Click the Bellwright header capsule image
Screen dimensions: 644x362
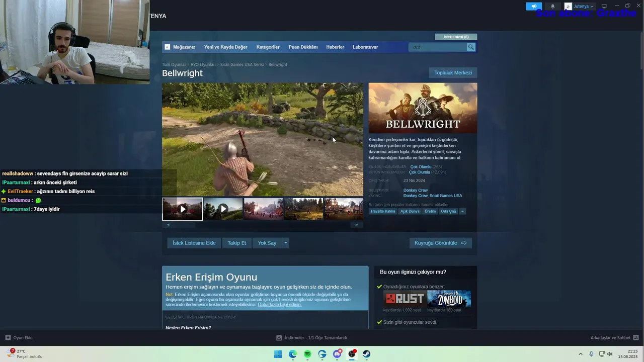pos(423,108)
